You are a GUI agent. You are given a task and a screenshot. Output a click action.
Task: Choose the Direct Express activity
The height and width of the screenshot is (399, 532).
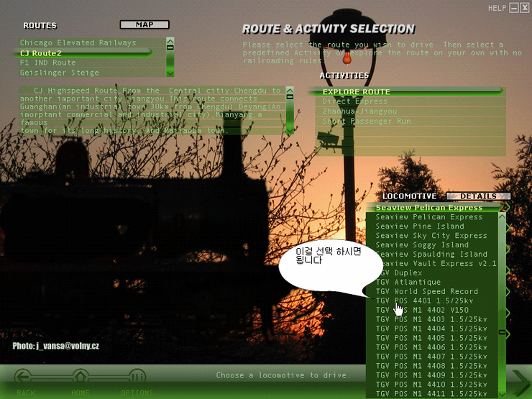(354, 101)
